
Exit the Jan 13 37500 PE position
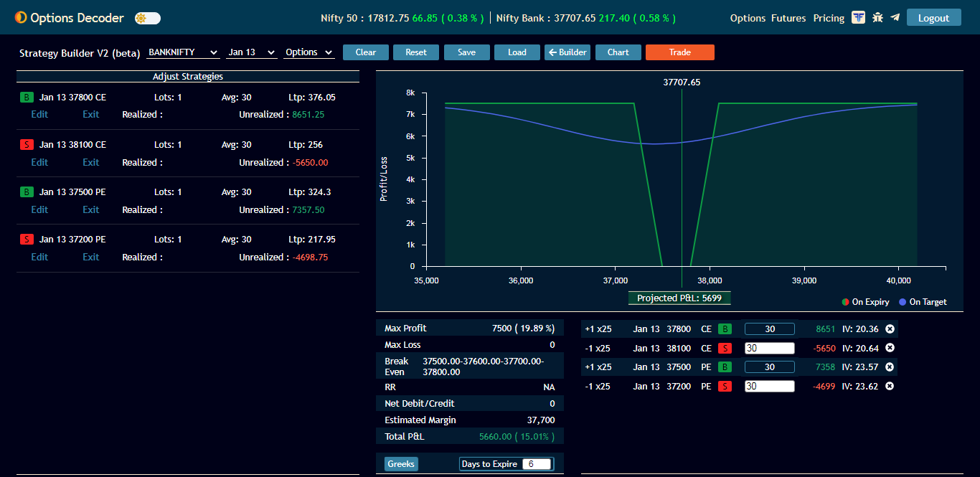tap(91, 209)
